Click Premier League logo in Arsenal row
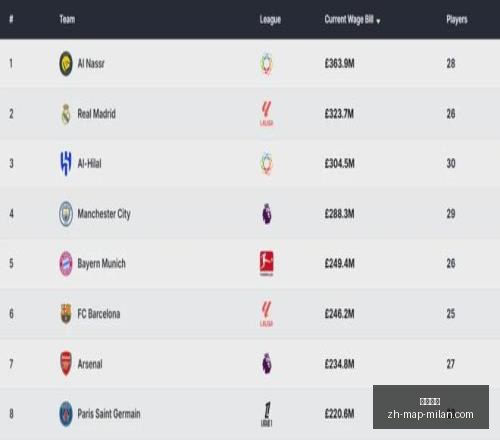500x440 pixels. click(x=267, y=364)
